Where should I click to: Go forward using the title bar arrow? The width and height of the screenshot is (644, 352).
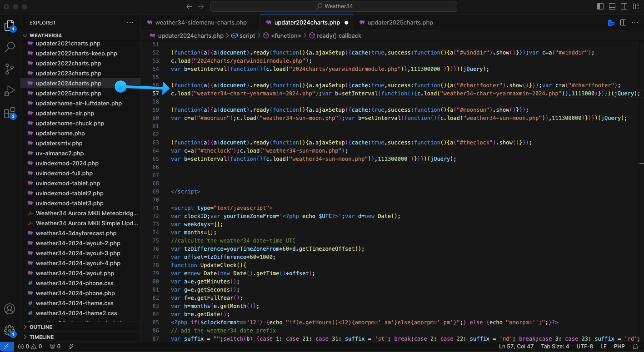[201, 6]
